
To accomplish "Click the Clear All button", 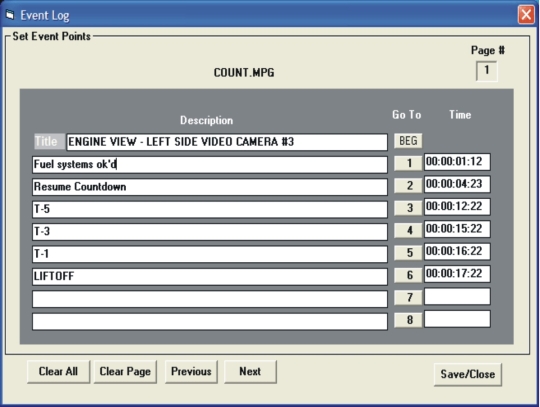I will click(x=58, y=372).
